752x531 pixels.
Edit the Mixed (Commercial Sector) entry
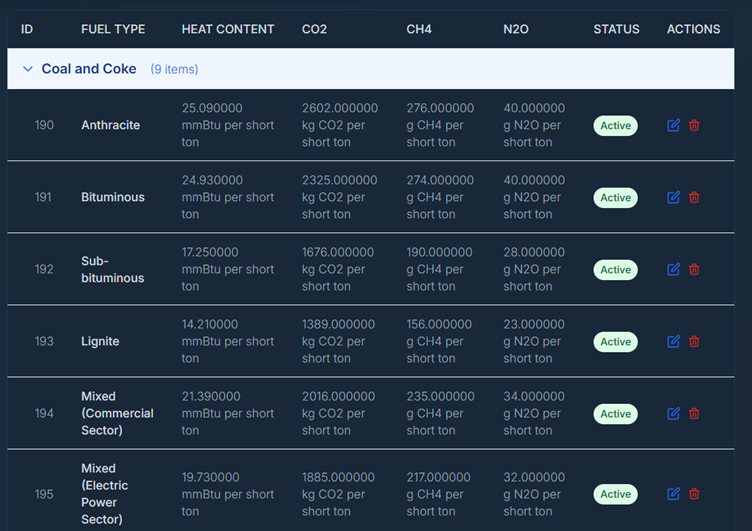pos(673,414)
